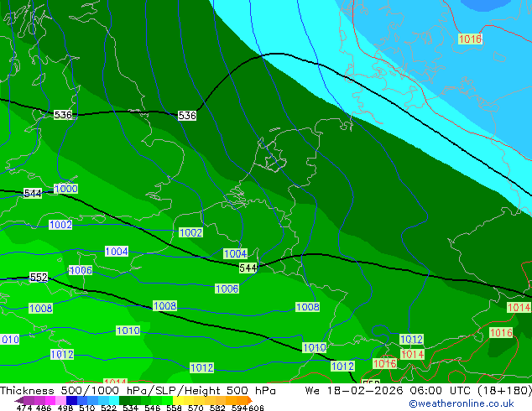This screenshot has height=411, width=532.
Task: Select the 552 height label beside 1006
Action: point(39,277)
